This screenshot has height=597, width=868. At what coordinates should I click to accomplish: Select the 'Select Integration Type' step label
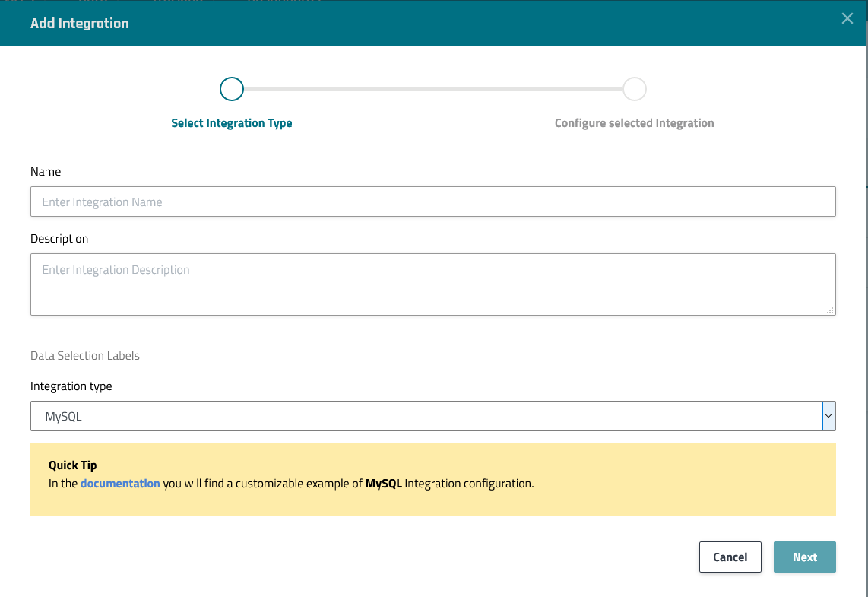[x=232, y=123]
